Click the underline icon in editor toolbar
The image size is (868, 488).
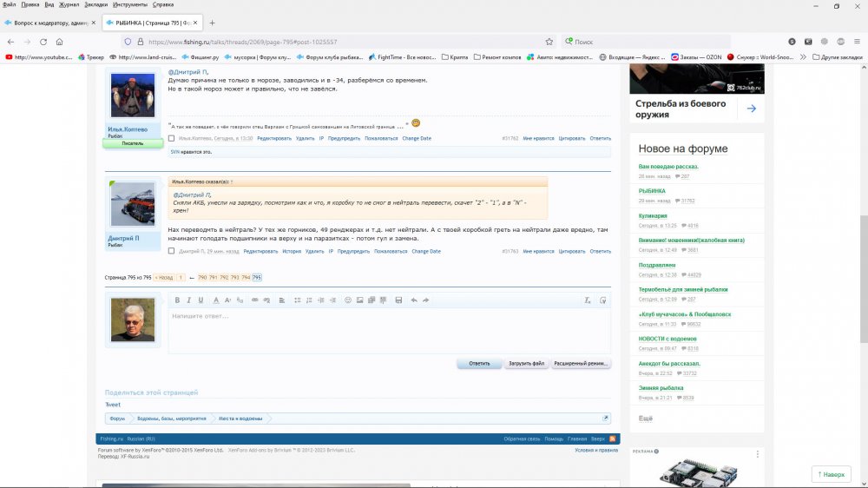pos(201,300)
